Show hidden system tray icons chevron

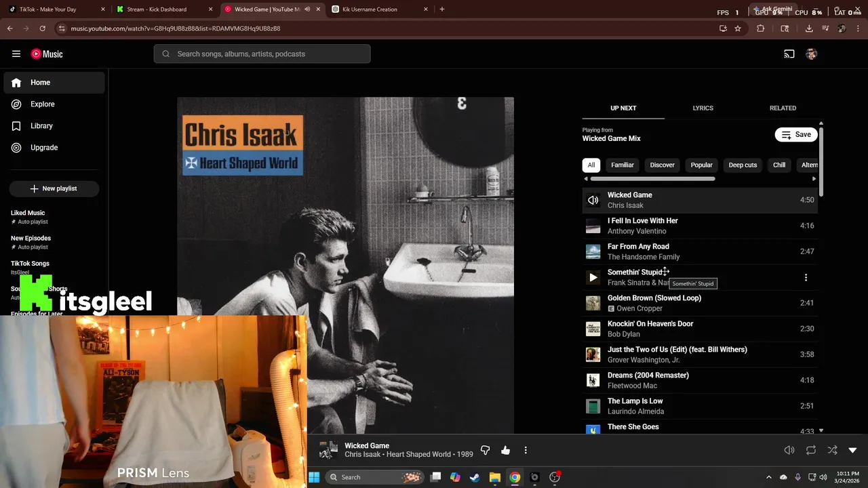click(x=768, y=477)
